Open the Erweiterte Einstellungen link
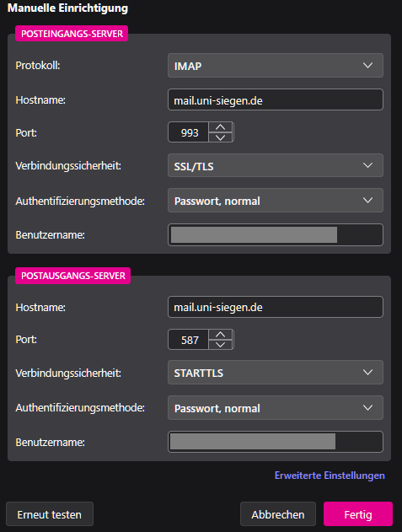Screen dimensions: 402x532 tap(330, 476)
